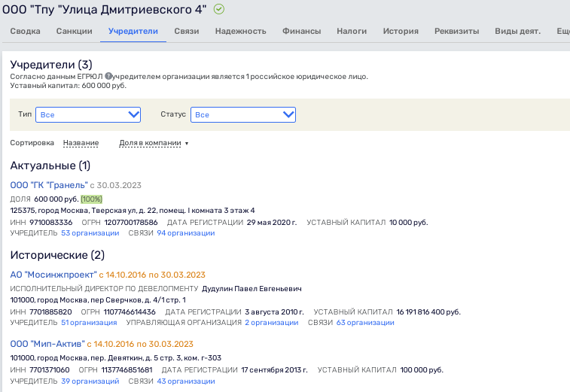Click the Учредители (3) heading

pos(51,65)
